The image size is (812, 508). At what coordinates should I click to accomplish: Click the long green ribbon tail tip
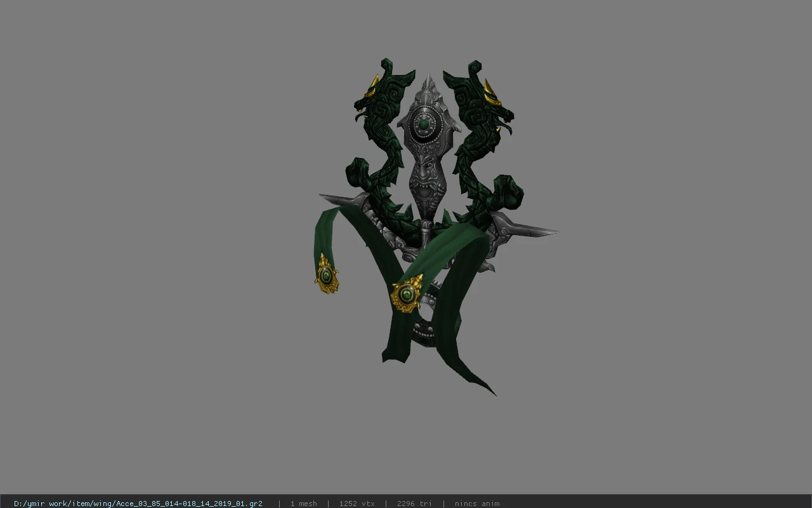tap(485, 385)
